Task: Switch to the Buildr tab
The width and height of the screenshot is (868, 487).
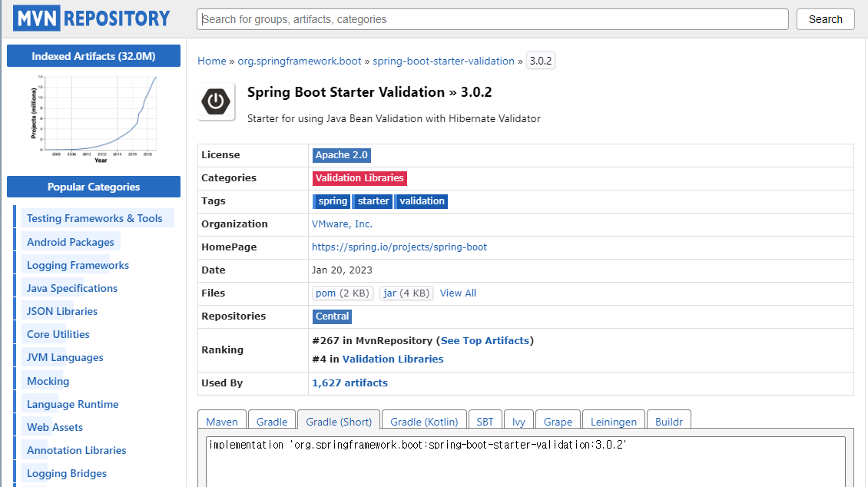Action: click(x=669, y=421)
